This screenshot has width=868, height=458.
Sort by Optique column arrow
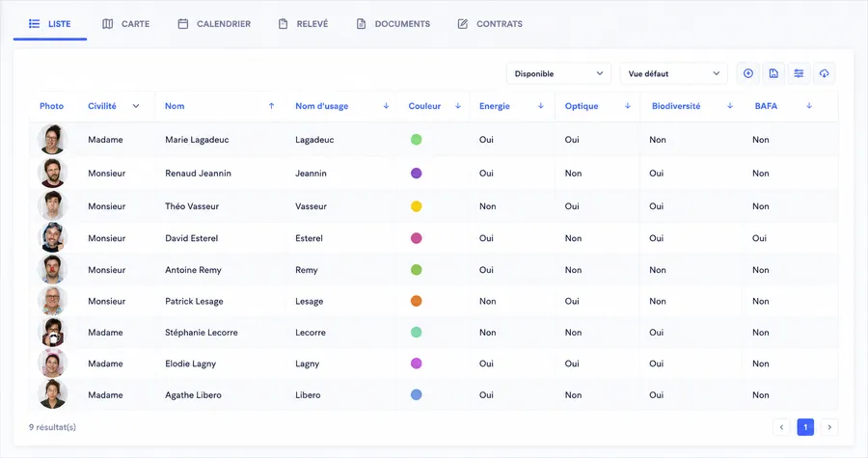tap(628, 106)
